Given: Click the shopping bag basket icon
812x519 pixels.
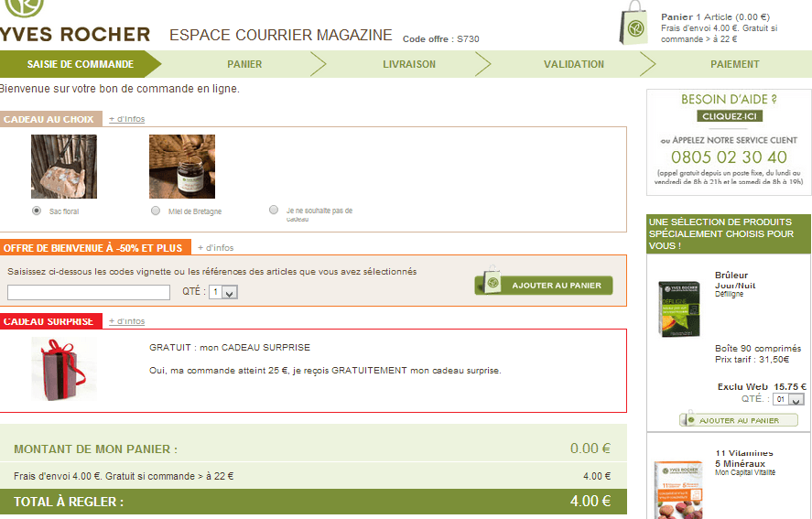Looking at the screenshot, I should 636,27.
